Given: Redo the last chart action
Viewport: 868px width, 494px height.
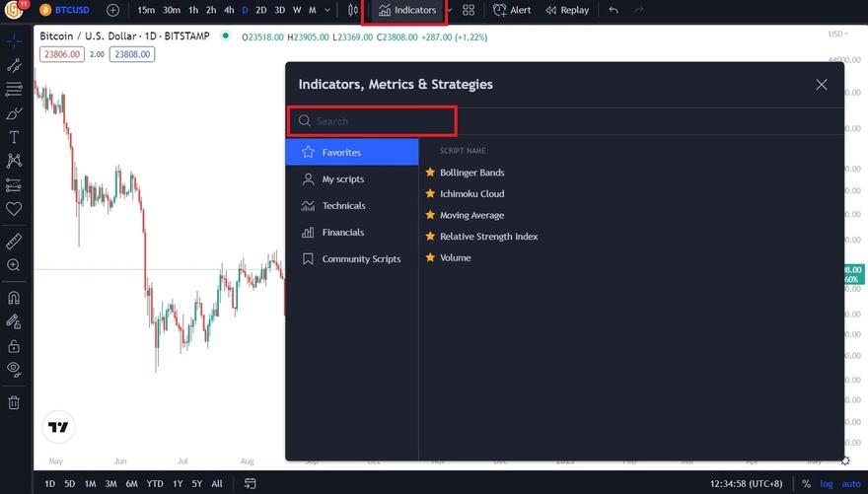Looking at the screenshot, I should point(639,10).
